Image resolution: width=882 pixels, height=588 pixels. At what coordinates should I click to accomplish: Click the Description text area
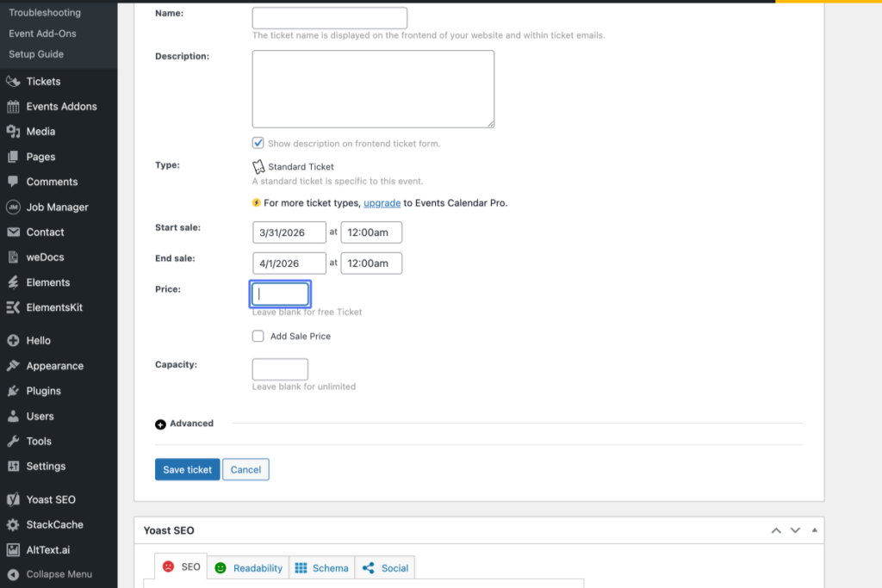373,89
